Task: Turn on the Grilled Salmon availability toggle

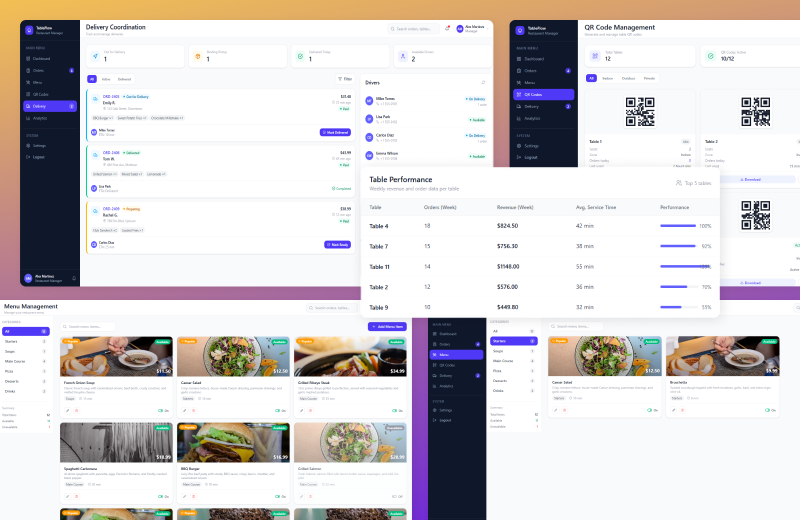Action: coord(396,495)
